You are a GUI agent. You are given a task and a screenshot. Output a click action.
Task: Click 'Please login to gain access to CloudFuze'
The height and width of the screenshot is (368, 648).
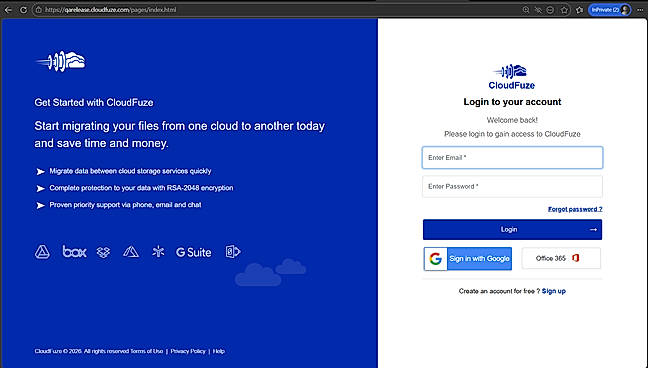point(512,134)
